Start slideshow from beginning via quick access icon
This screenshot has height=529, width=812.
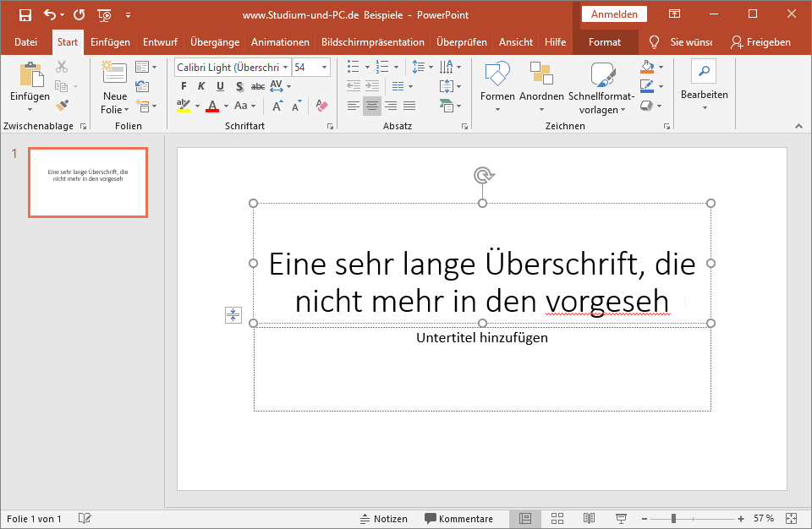pyautogui.click(x=104, y=15)
